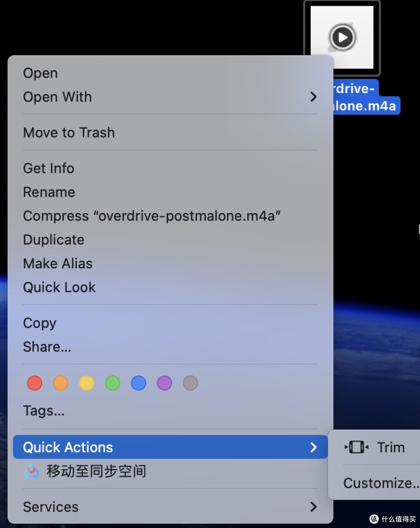Click the sync space cloud icon
The height and width of the screenshot is (528, 420).
(31, 471)
